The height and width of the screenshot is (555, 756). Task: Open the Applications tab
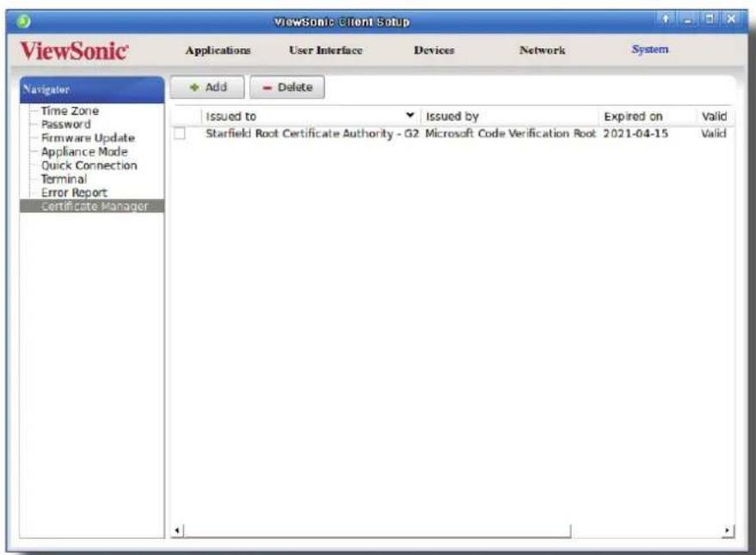(x=218, y=50)
